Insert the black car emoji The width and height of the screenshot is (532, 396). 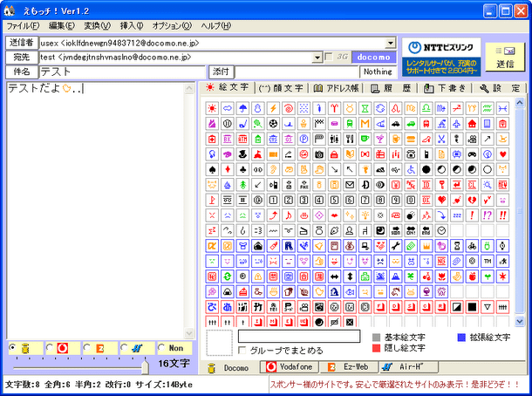click(396, 124)
